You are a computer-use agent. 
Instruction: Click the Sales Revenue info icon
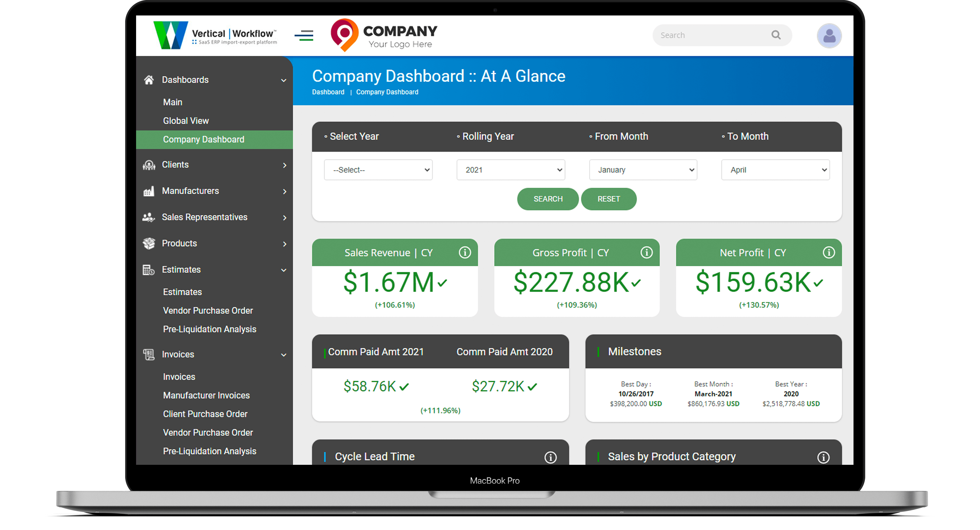pos(464,252)
